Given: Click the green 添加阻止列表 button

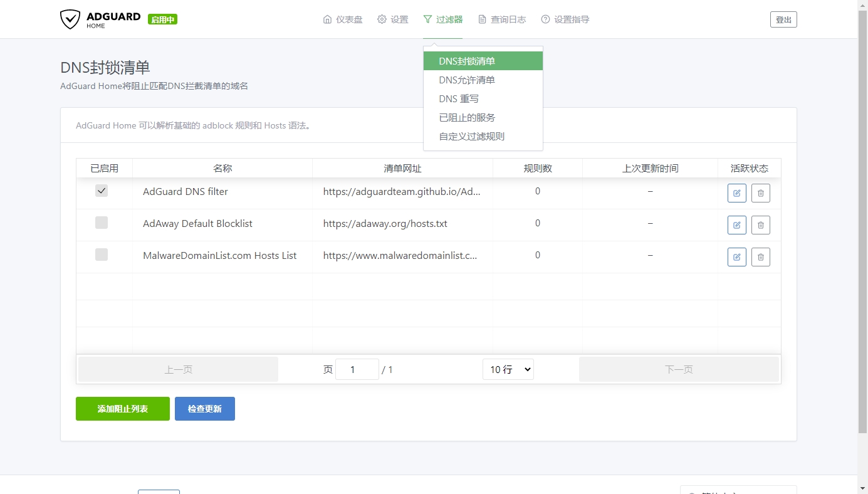Looking at the screenshot, I should click(x=123, y=409).
